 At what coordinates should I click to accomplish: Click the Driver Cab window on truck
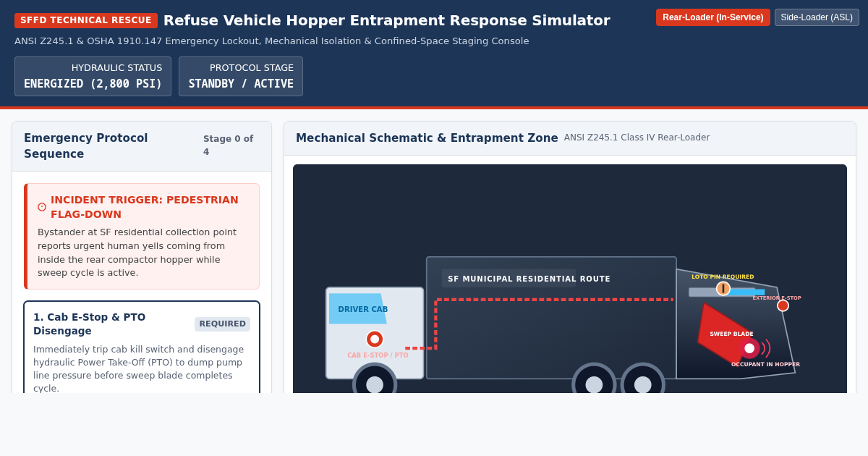click(357, 308)
